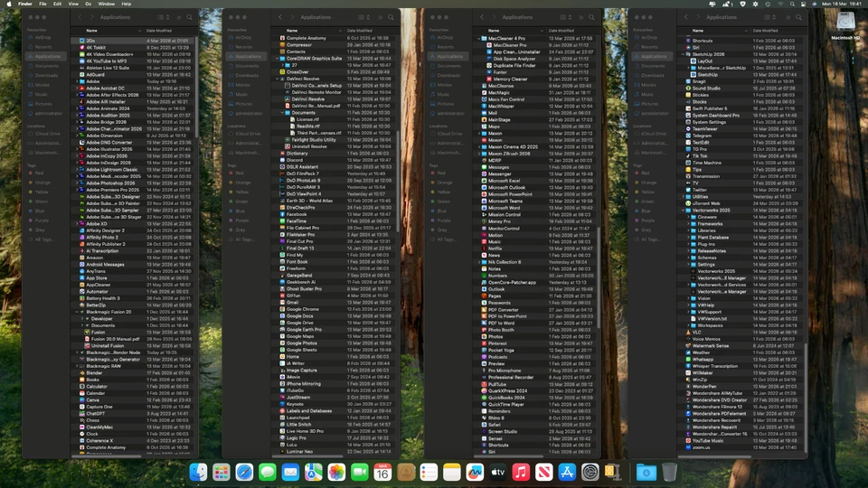
Task: Collapse the MacCleaner 4 Pro folder
Action: coord(479,38)
